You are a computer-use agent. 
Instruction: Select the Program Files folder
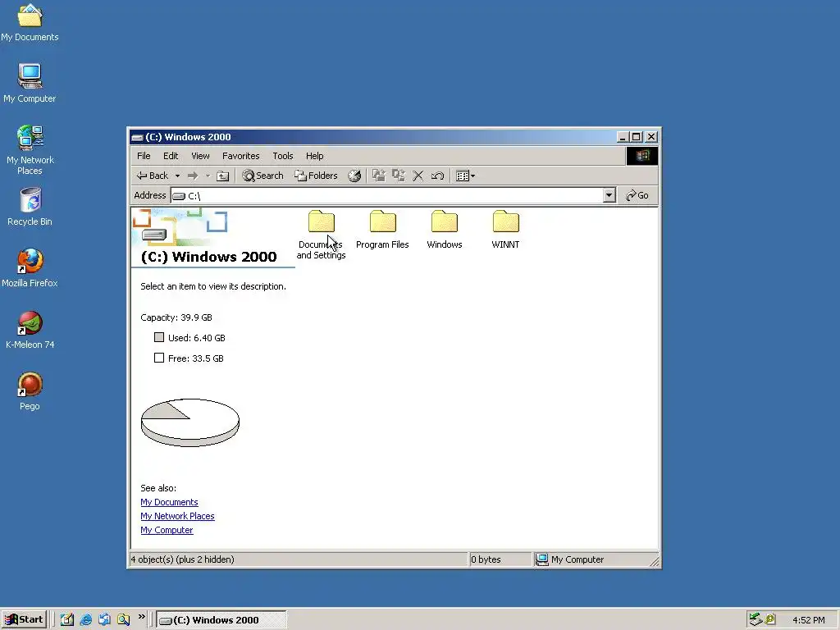click(x=382, y=231)
